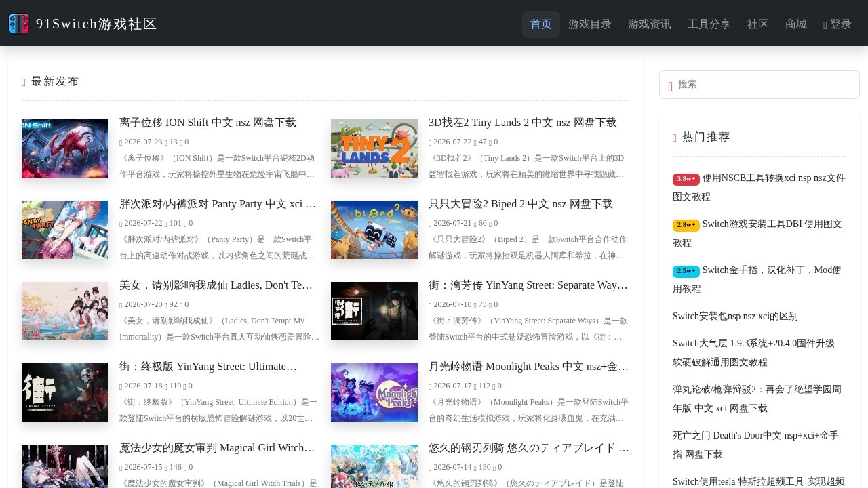Select 工具分享 in the navigation bar
Image resolution: width=868 pixels, height=488 pixels.
pyautogui.click(x=709, y=24)
